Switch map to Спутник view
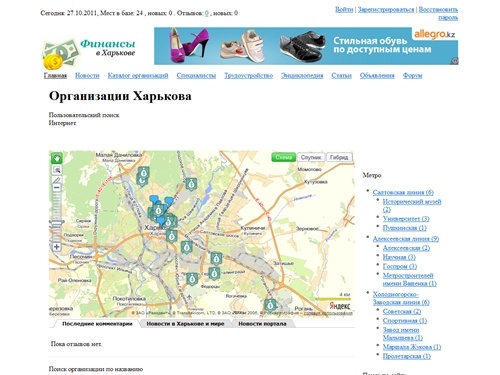 (x=311, y=157)
